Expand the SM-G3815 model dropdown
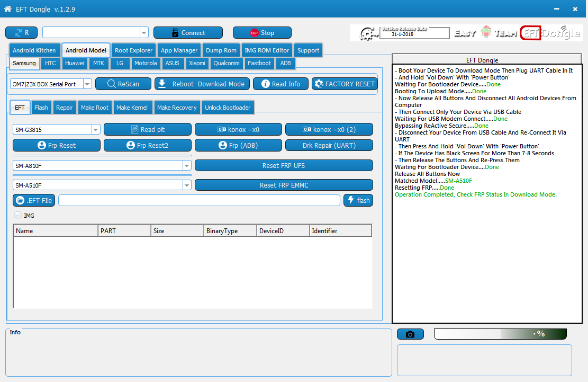 pos(96,129)
